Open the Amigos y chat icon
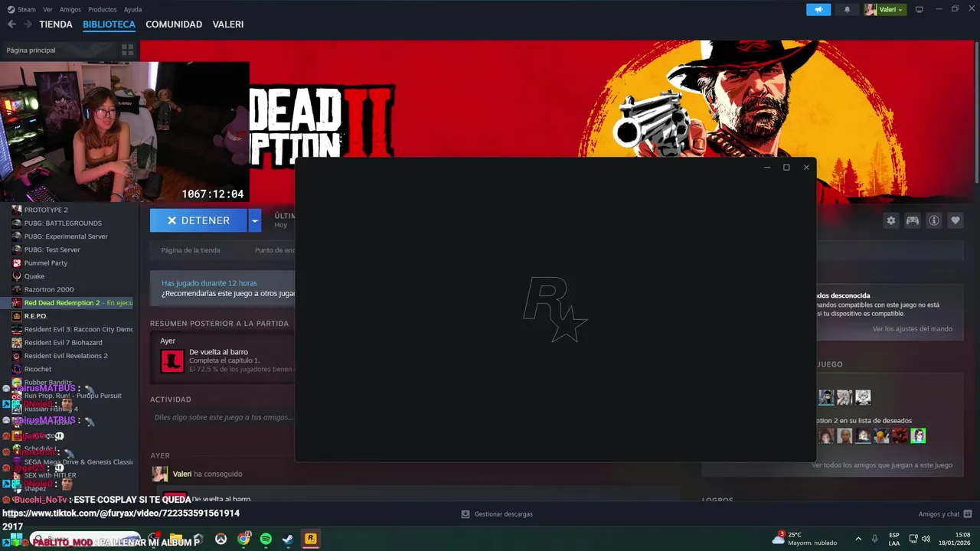 (968, 514)
